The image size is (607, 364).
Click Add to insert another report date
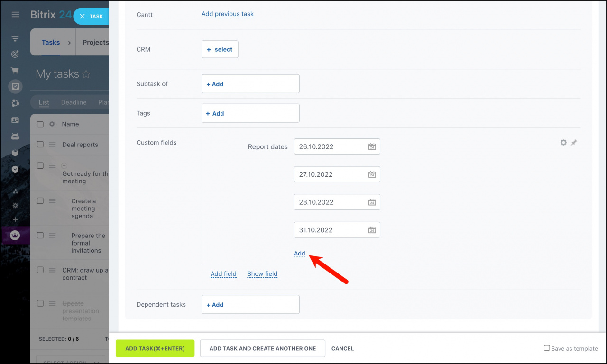(x=300, y=254)
